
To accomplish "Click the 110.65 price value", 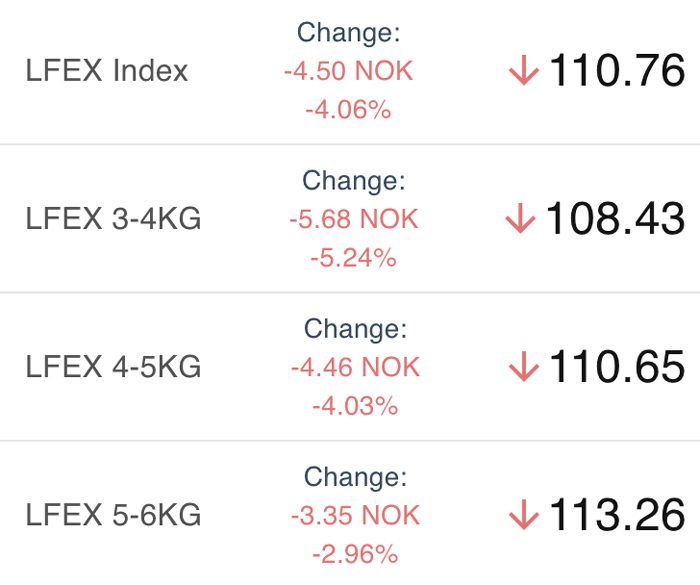I will pos(617,367).
